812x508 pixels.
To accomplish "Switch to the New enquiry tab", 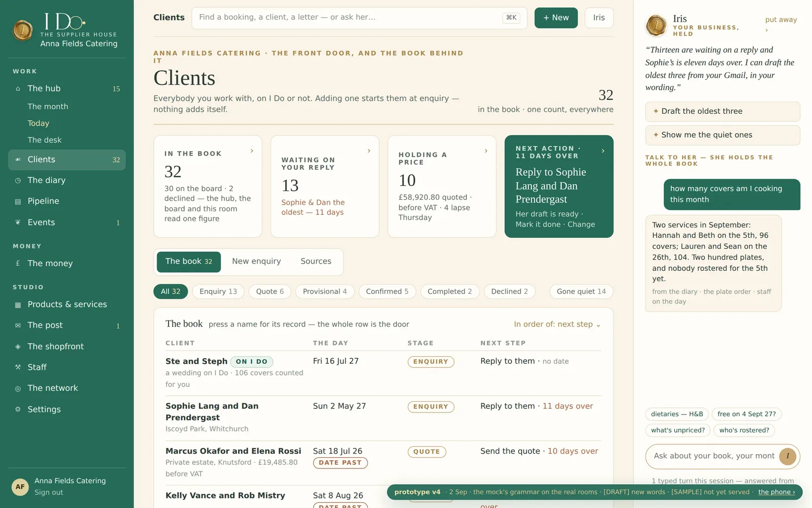I will coord(256,261).
